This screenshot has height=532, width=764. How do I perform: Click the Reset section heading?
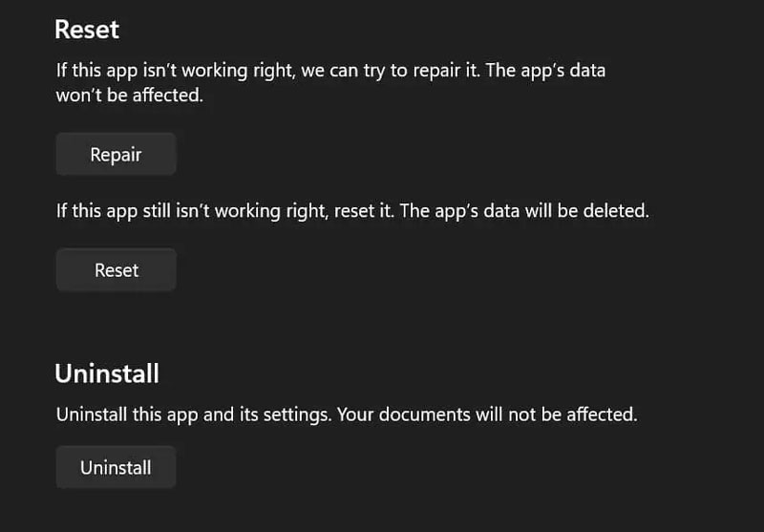87,30
